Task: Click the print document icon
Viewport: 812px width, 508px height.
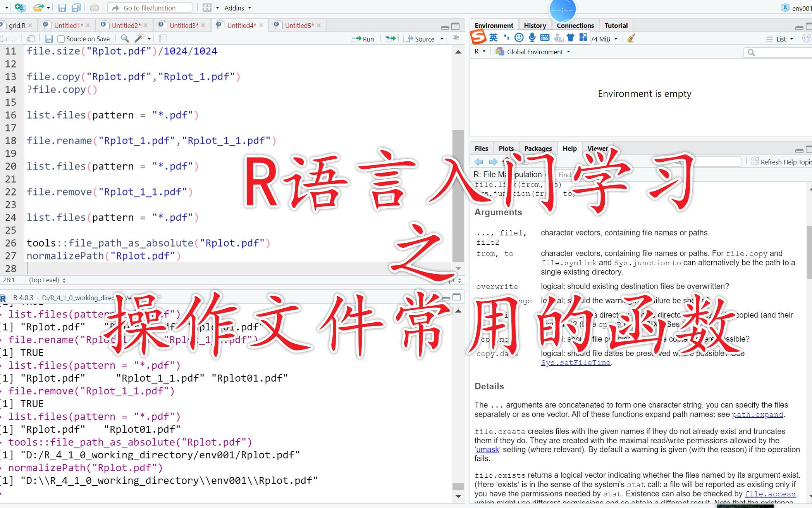Action: pyautogui.click(x=94, y=8)
